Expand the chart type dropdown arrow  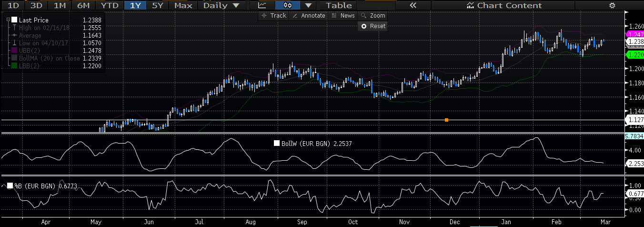[309, 5]
